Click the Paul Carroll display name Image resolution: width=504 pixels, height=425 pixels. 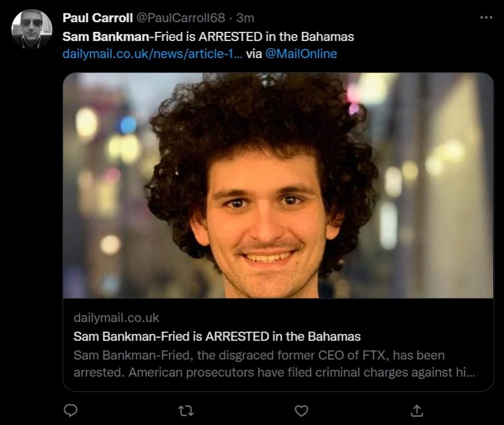tap(97, 18)
